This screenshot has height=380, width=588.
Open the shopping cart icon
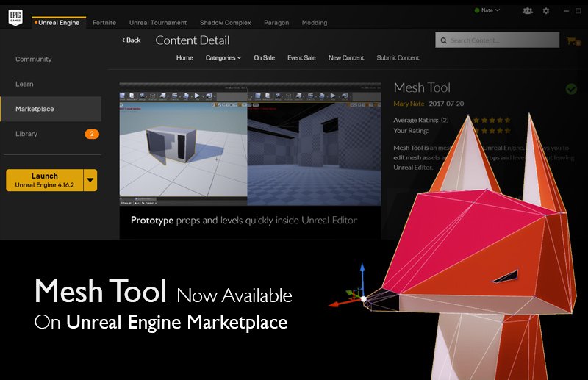(573, 40)
